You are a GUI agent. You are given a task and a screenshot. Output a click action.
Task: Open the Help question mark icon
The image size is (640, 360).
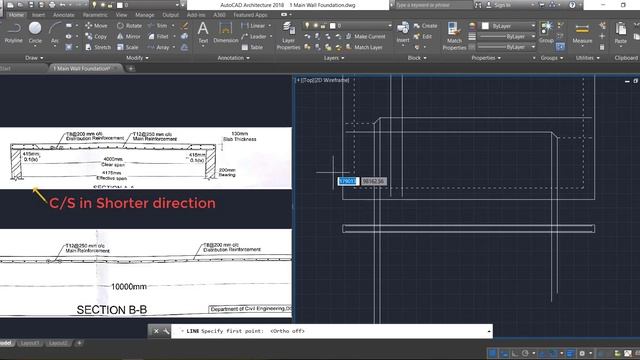point(572,5)
